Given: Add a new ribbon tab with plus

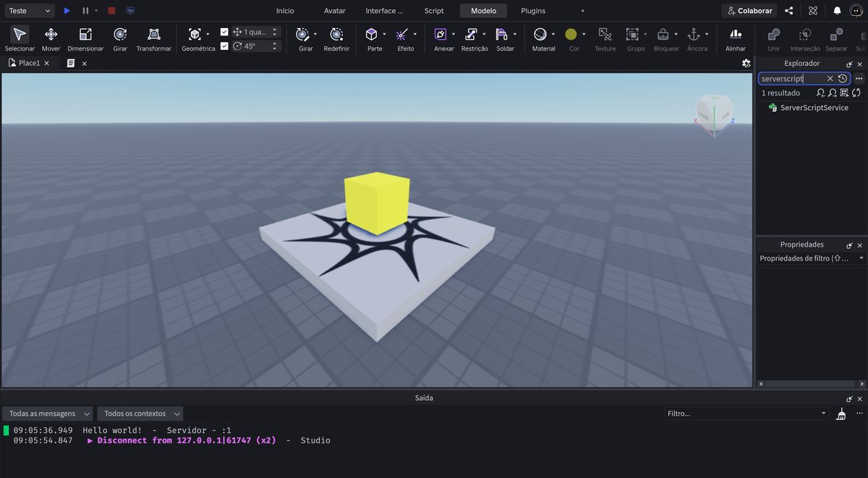Looking at the screenshot, I should click(x=583, y=11).
